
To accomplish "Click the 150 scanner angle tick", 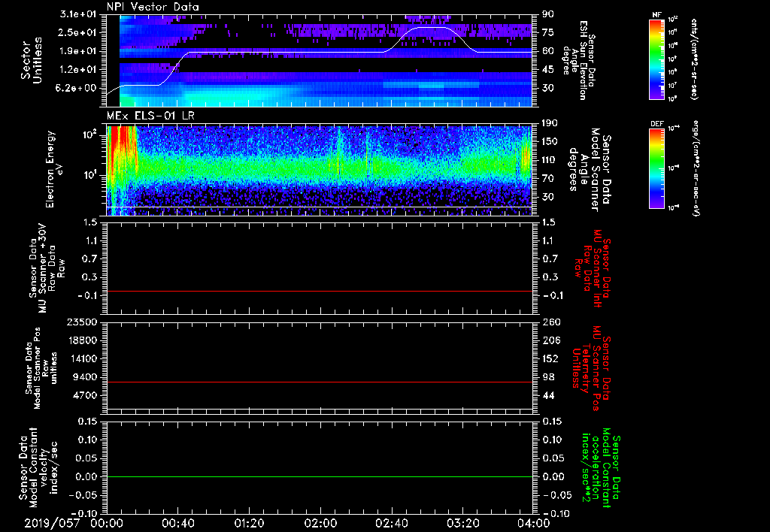I will coord(550,141).
